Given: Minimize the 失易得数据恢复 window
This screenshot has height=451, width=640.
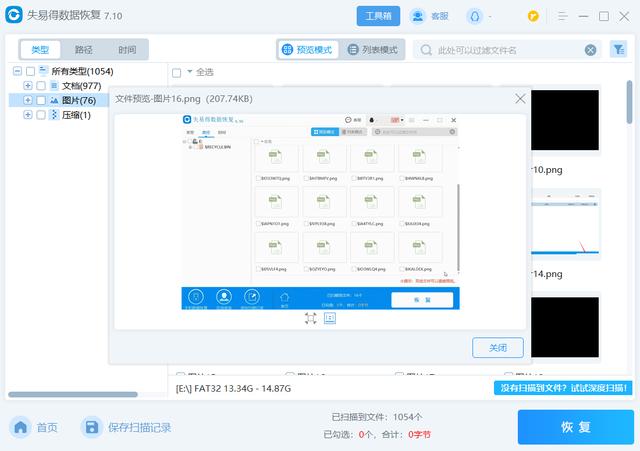Looking at the screenshot, I should [x=583, y=16].
